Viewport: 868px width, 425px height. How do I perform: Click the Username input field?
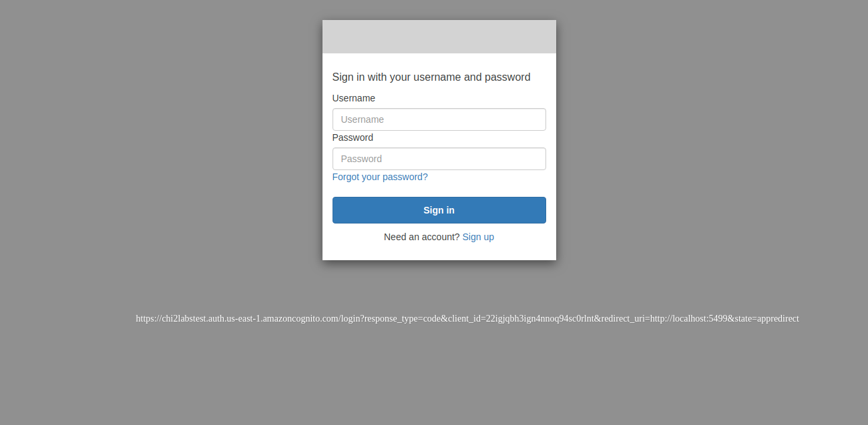pyautogui.click(x=439, y=119)
